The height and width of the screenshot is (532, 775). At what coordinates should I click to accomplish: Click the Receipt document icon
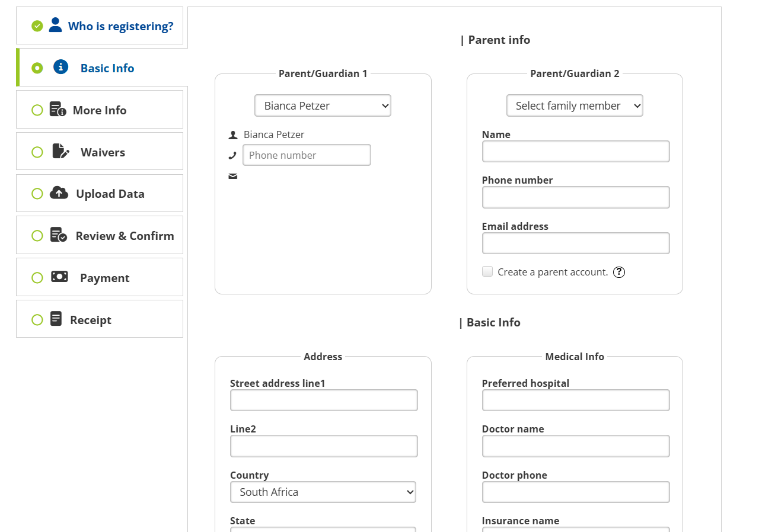click(56, 319)
